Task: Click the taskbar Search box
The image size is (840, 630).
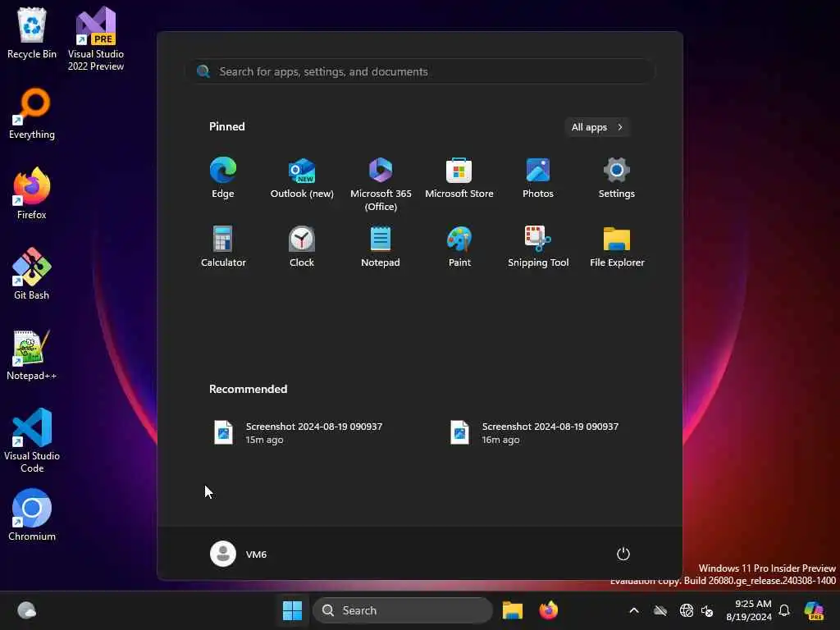Action: click(x=402, y=610)
